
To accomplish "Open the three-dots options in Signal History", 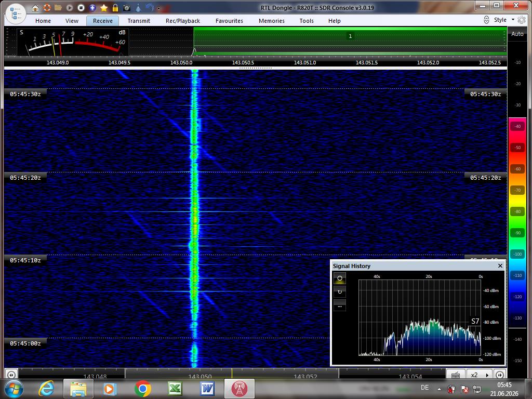I will [x=340, y=305].
